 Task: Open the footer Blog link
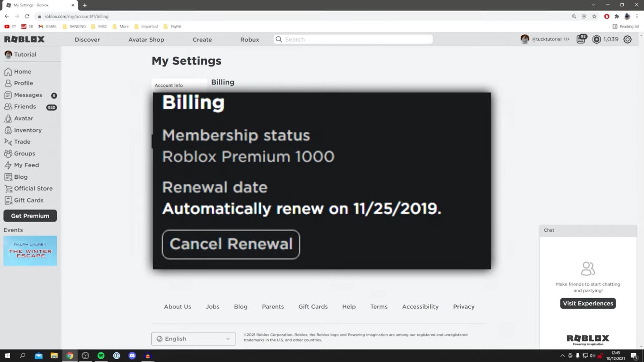tap(240, 307)
